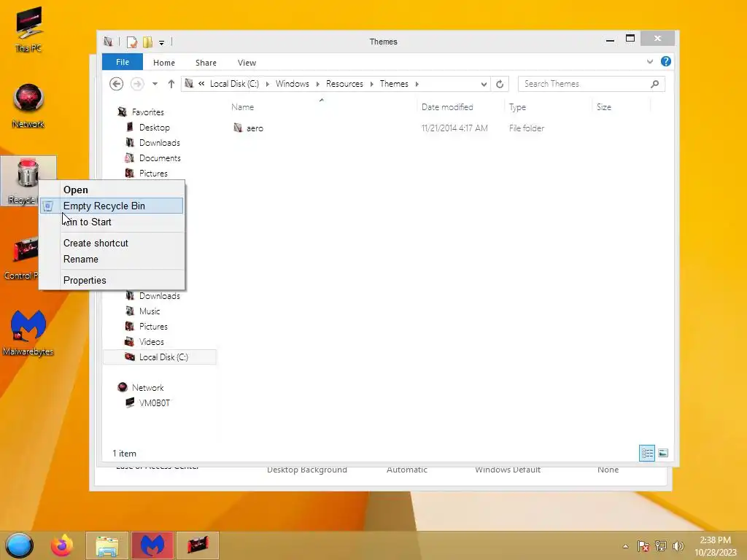Select Local Disk (C:) in navigation pane
This screenshot has height=560, width=747.
pos(160,357)
